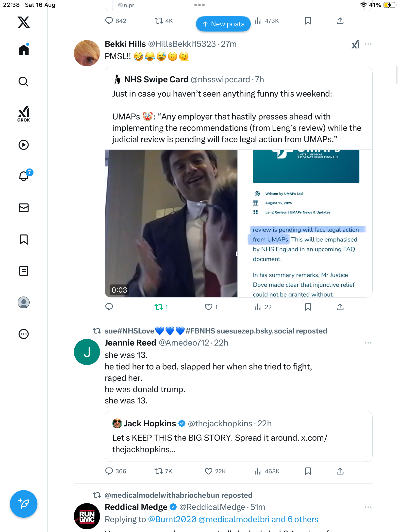399x532 pixels.
Task: Open the sidebar More menu
Action: pos(24,334)
